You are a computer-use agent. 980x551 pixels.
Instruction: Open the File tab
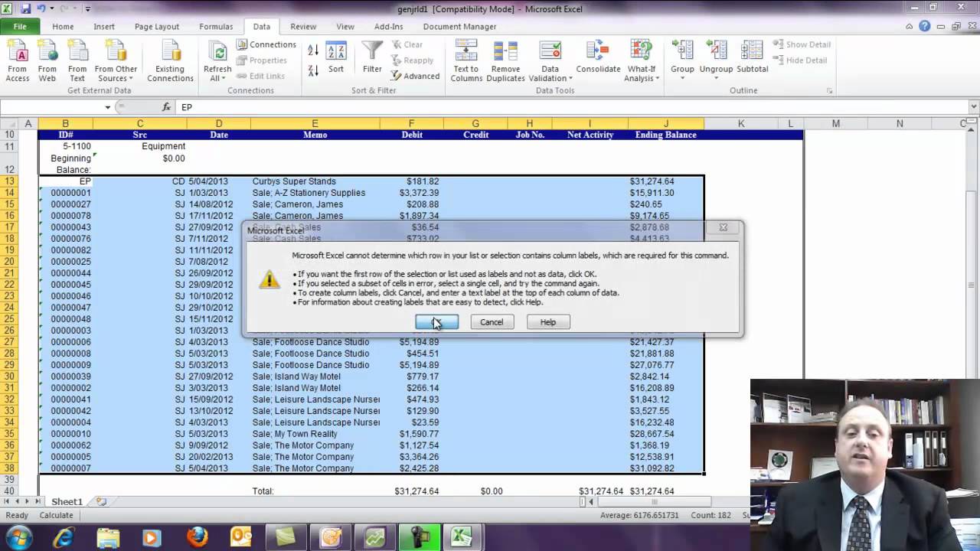click(20, 26)
